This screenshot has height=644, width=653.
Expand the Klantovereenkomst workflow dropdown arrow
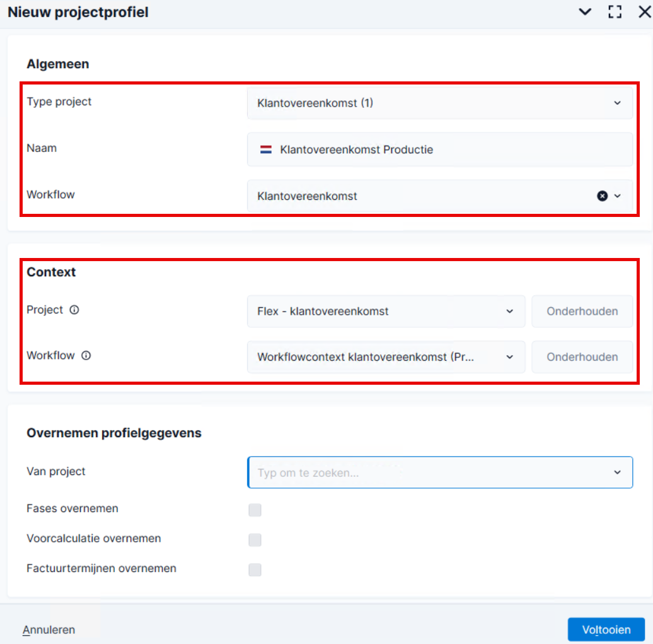click(x=618, y=196)
